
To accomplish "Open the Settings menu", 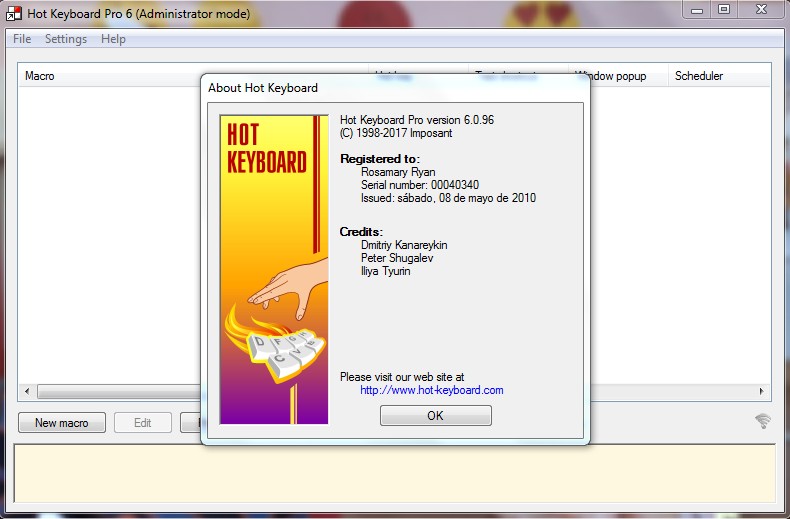I will click(x=65, y=39).
